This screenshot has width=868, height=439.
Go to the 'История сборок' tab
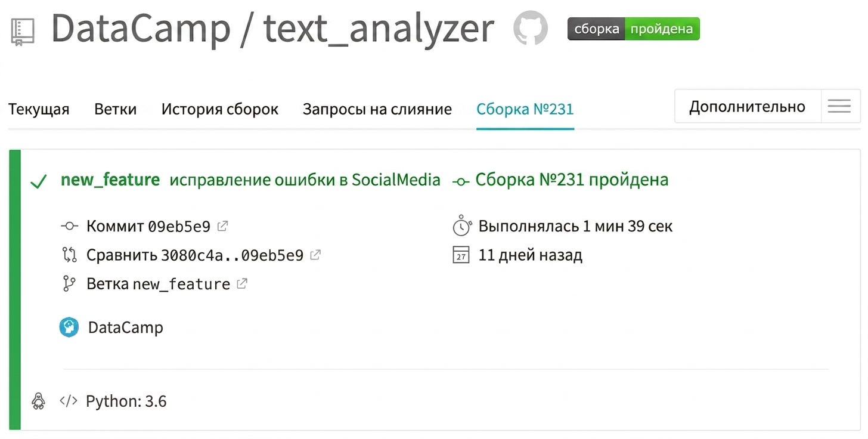click(220, 109)
